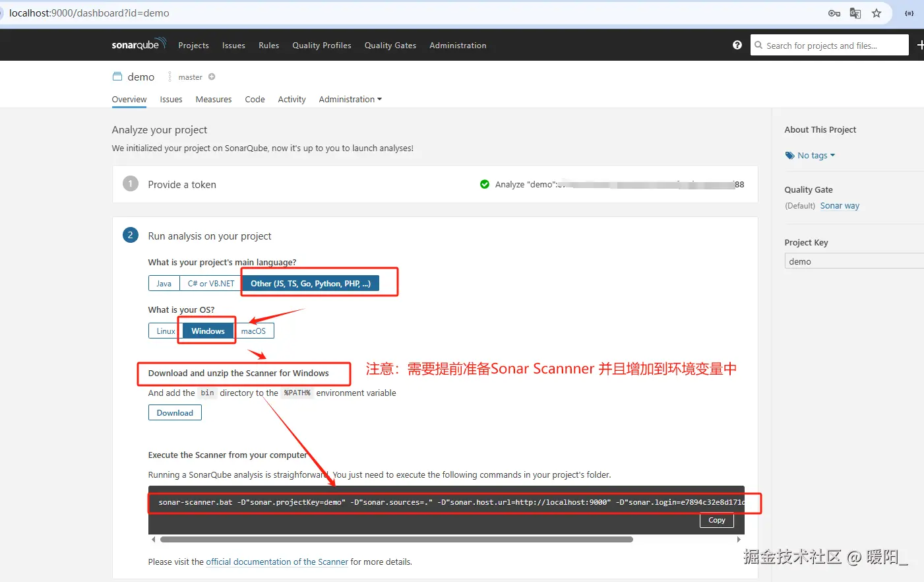924x582 pixels.
Task: Click the master branch label
Action: [x=190, y=77]
